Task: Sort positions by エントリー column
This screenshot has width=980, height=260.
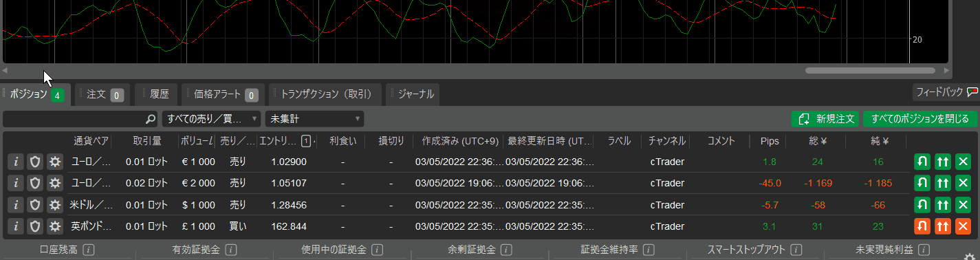Action: pos(278,140)
